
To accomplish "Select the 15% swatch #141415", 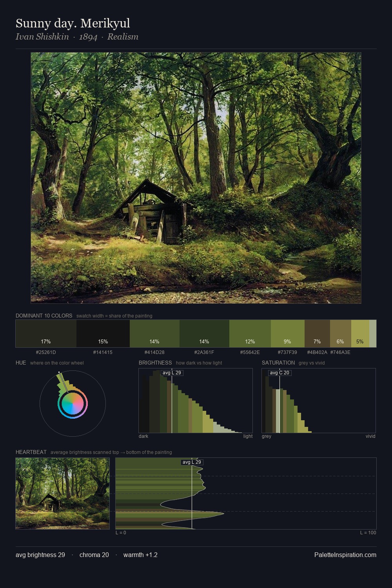I will coord(103,334).
